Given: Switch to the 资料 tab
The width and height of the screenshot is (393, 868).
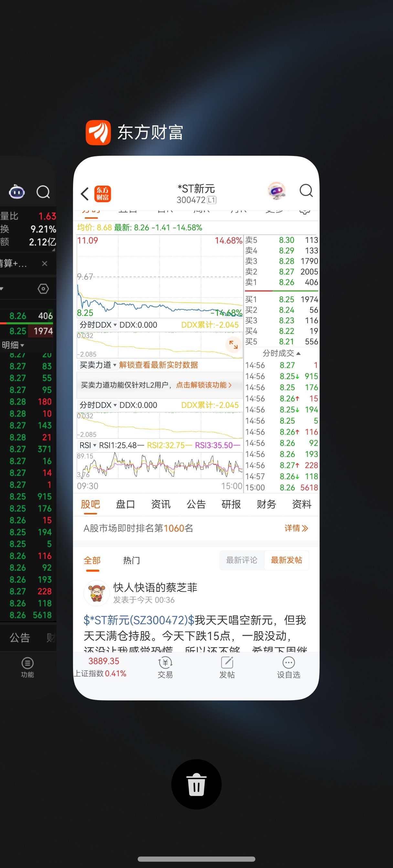Looking at the screenshot, I should [302, 504].
